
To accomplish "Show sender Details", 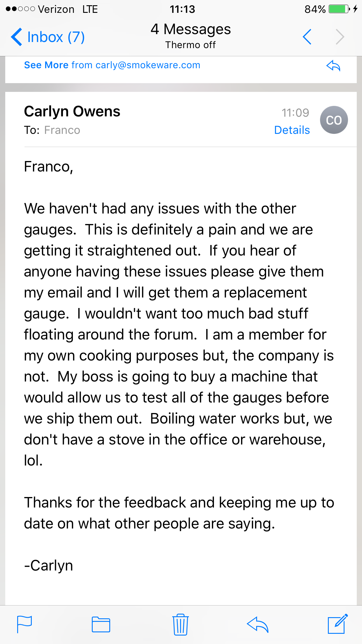I will (292, 130).
